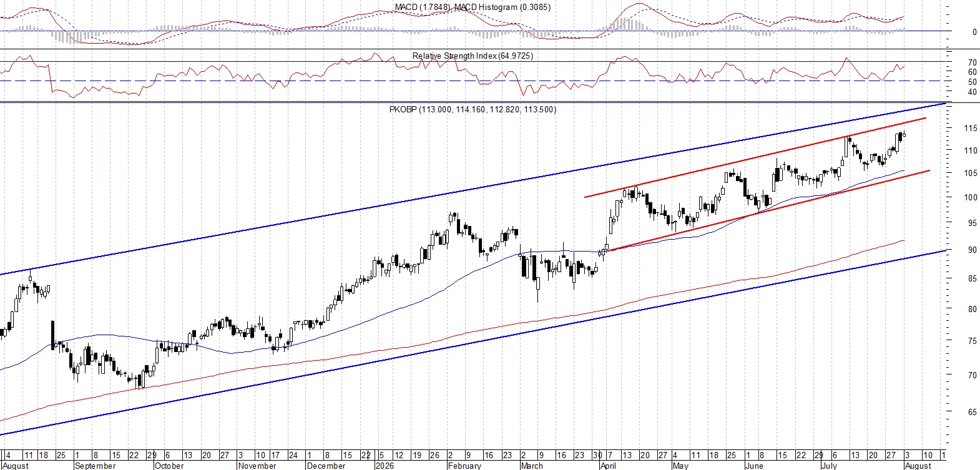Click the 115 price axis label
The image size is (980, 470).
[x=971, y=128]
